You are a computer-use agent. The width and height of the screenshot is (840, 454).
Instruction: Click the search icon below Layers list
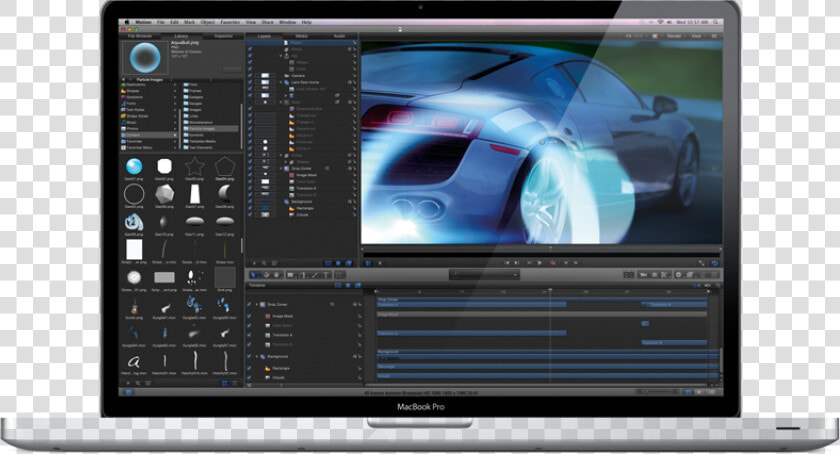(x=264, y=263)
